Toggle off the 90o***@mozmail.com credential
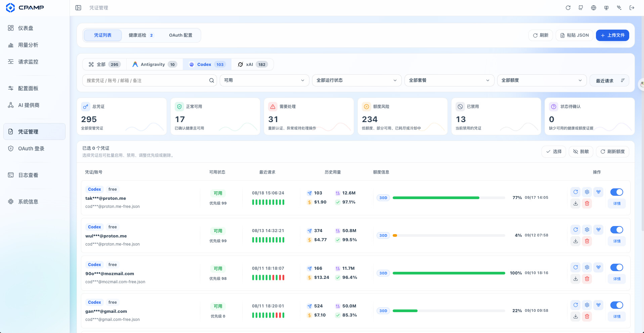The image size is (644, 333). pyautogui.click(x=617, y=267)
